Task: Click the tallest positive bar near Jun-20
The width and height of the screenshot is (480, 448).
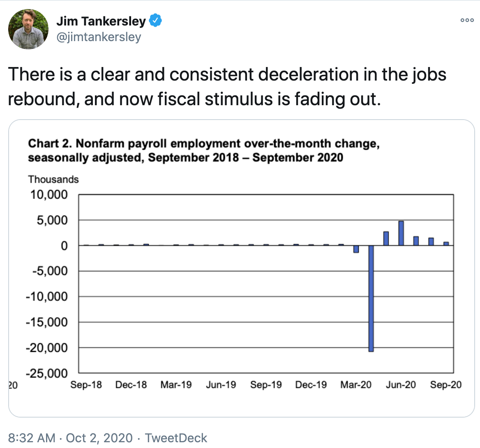Action: click(x=401, y=233)
